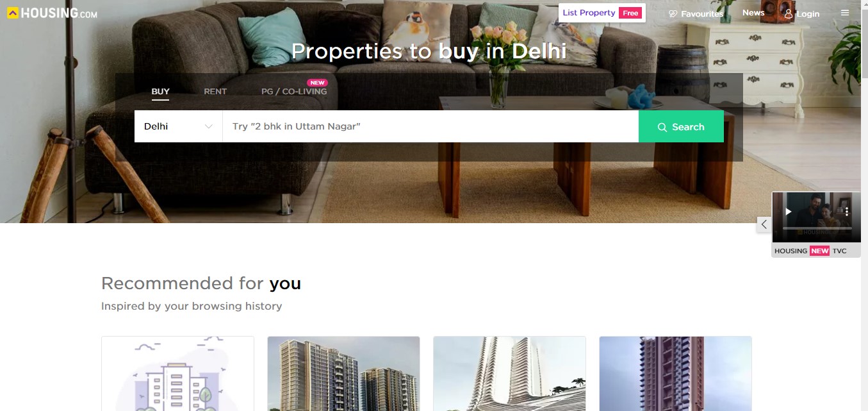Click the Housing.com logo

(53, 13)
